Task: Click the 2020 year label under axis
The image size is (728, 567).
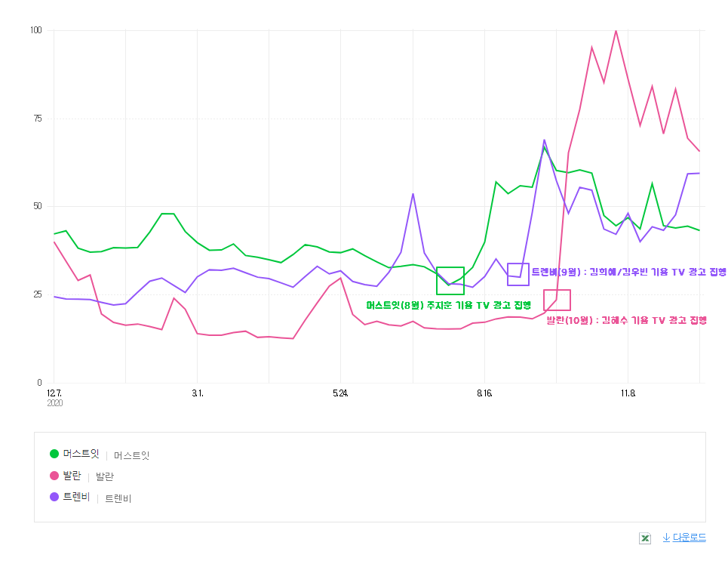Action: pyautogui.click(x=55, y=403)
